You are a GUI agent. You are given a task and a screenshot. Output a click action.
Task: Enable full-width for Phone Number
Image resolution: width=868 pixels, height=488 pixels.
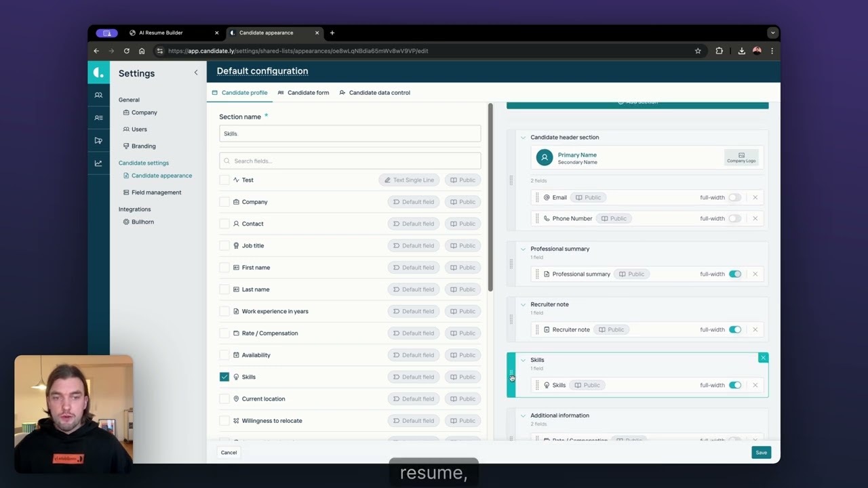point(735,218)
